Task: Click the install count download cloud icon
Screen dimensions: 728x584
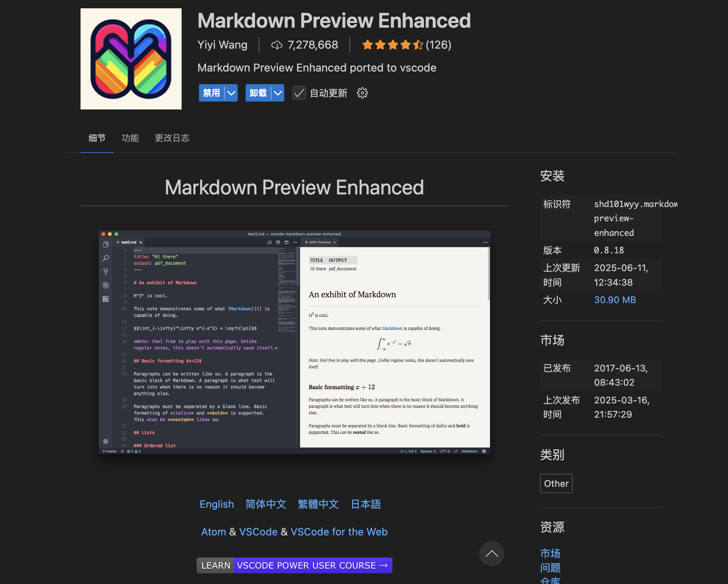Action: point(277,45)
